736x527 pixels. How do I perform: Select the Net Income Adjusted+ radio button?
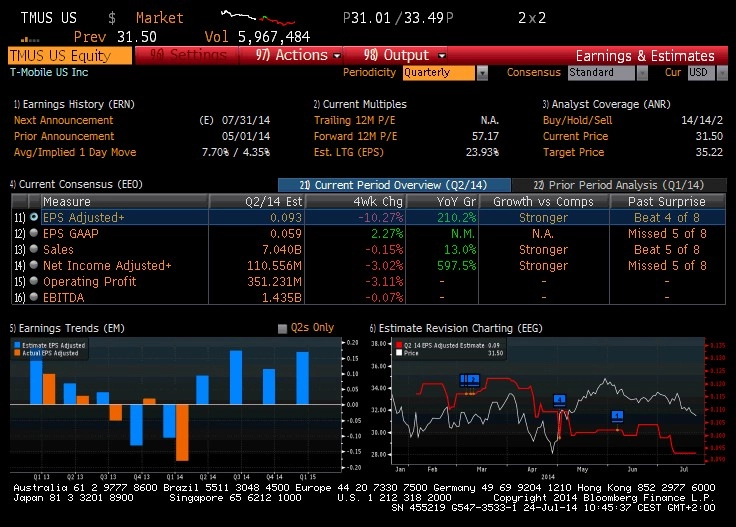[34, 265]
